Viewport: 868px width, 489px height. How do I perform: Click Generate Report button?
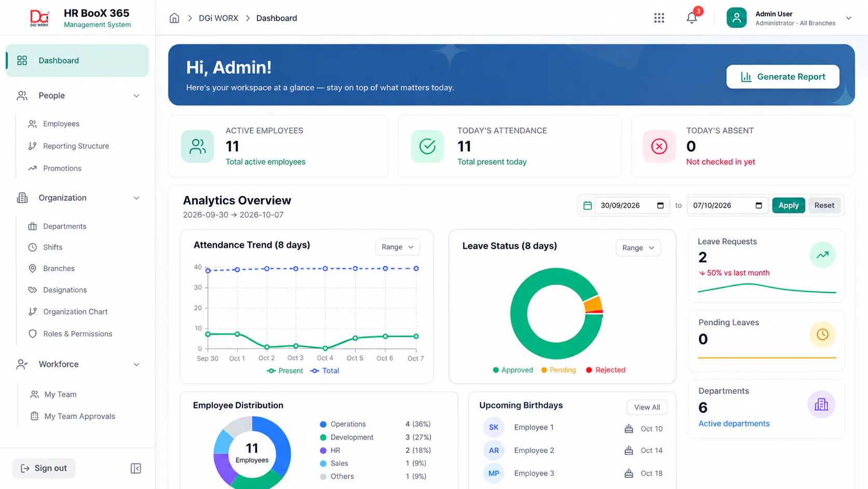[783, 77]
